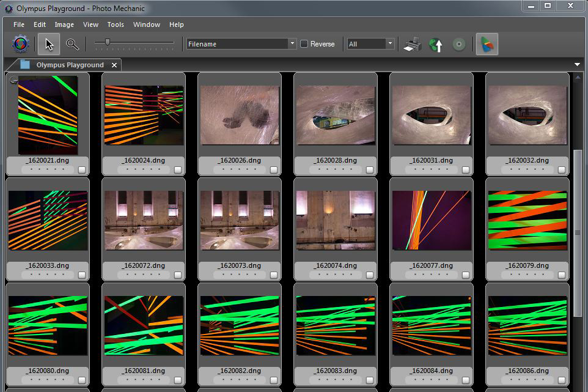The height and width of the screenshot is (392, 588).
Task: Click the filename label _1620086.dng
Action: pyautogui.click(x=527, y=370)
